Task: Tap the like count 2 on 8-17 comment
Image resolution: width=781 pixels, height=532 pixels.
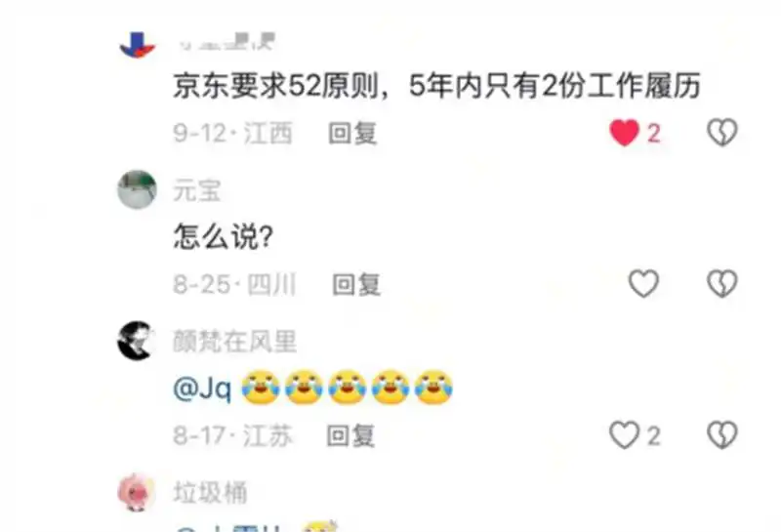Action: 653,436
